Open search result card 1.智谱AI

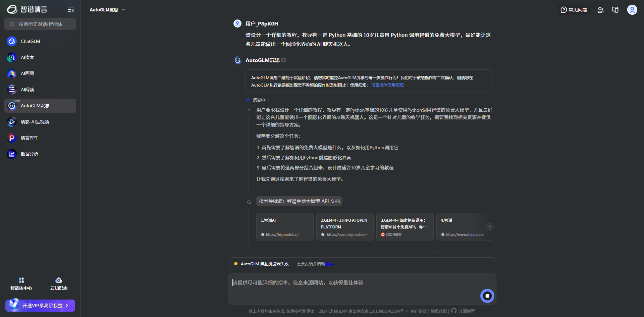[x=285, y=227]
